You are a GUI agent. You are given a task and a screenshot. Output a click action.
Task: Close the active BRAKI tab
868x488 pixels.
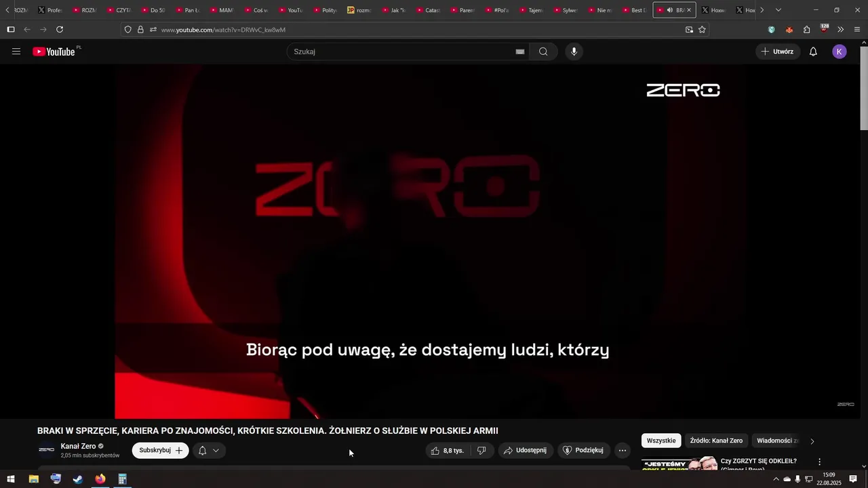tap(689, 10)
